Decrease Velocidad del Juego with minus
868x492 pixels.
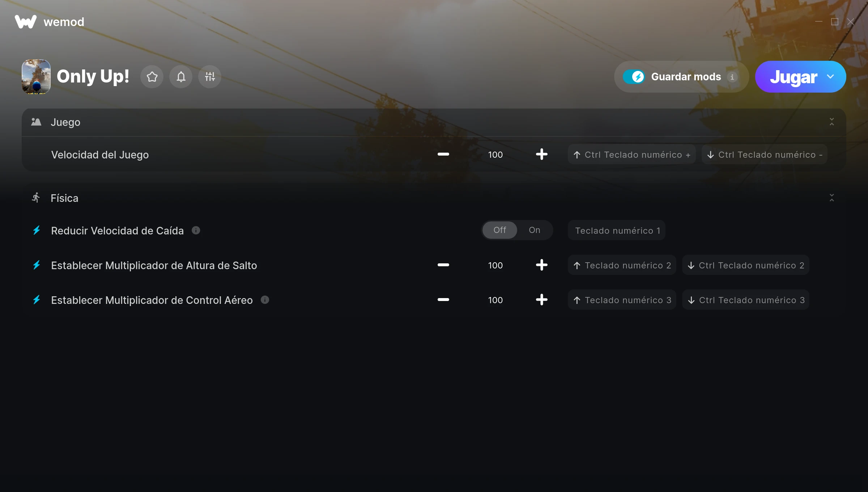[443, 154]
